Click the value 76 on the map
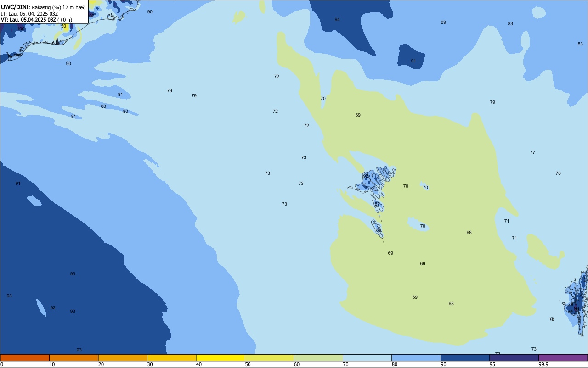Viewport: 588px width, 368px height. pos(558,173)
